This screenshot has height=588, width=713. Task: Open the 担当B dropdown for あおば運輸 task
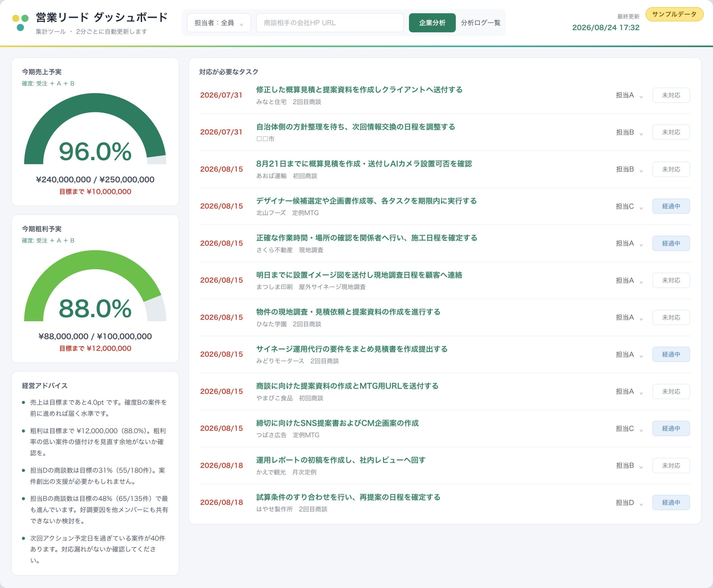click(x=629, y=169)
